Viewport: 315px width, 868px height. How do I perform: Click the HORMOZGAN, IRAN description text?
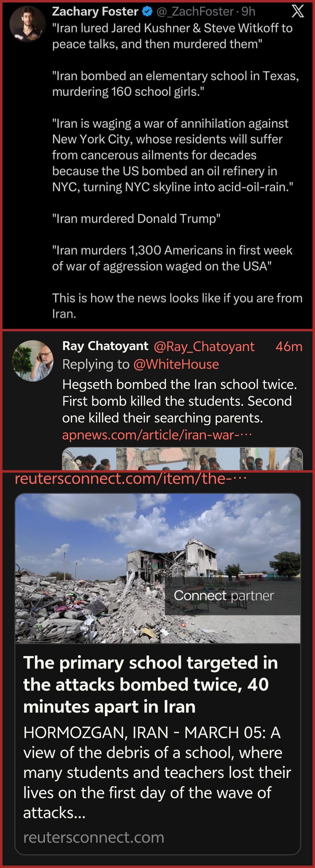click(157, 773)
